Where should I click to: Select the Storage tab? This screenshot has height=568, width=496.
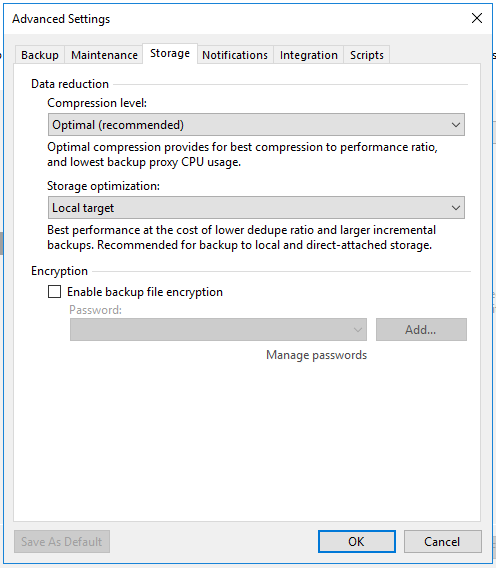click(170, 54)
